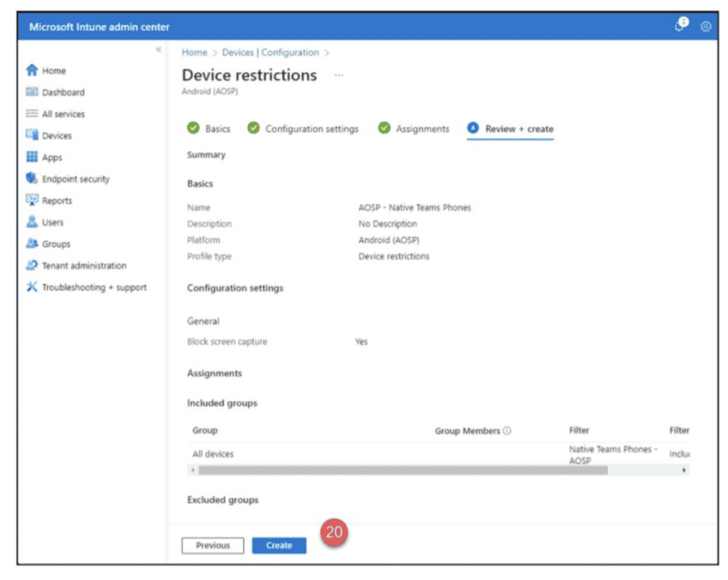Click the Create button

pyautogui.click(x=279, y=545)
